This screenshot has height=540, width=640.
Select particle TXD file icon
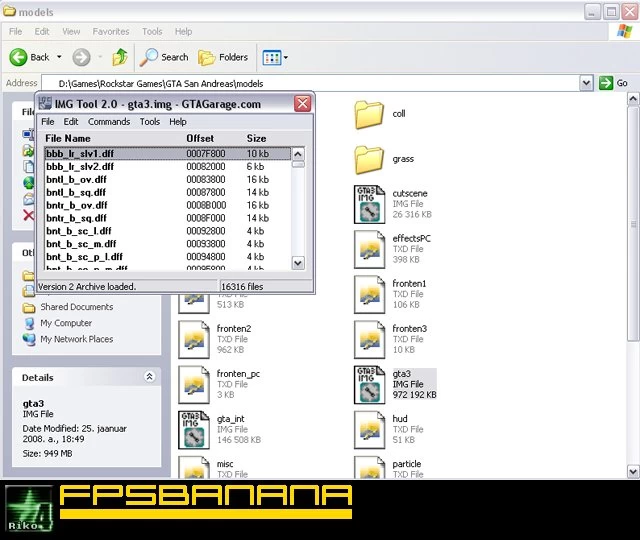tap(369, 467)
